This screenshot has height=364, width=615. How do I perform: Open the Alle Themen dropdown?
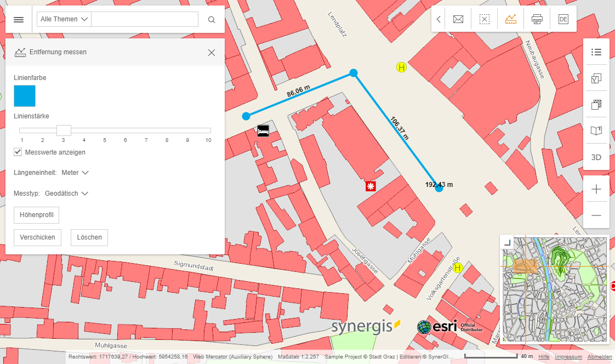click(63, 19)
